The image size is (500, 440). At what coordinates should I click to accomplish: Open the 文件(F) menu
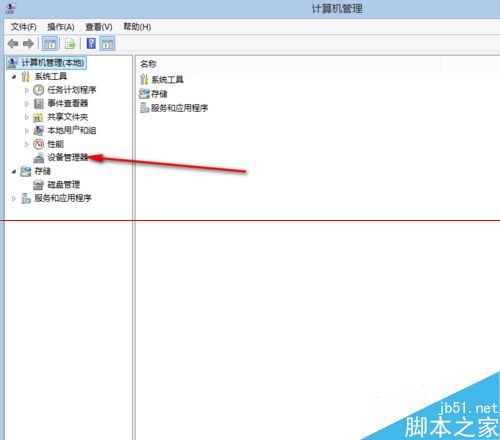coord(23,27)
